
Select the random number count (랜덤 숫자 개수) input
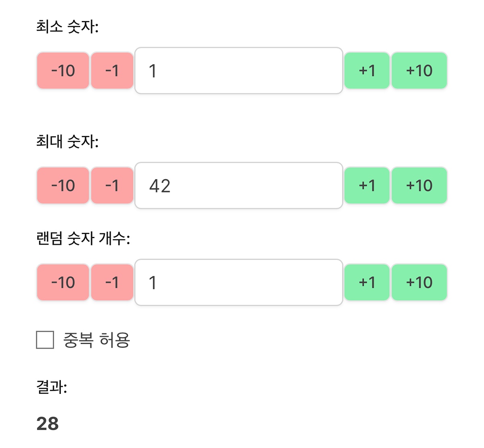pos(238,283)
